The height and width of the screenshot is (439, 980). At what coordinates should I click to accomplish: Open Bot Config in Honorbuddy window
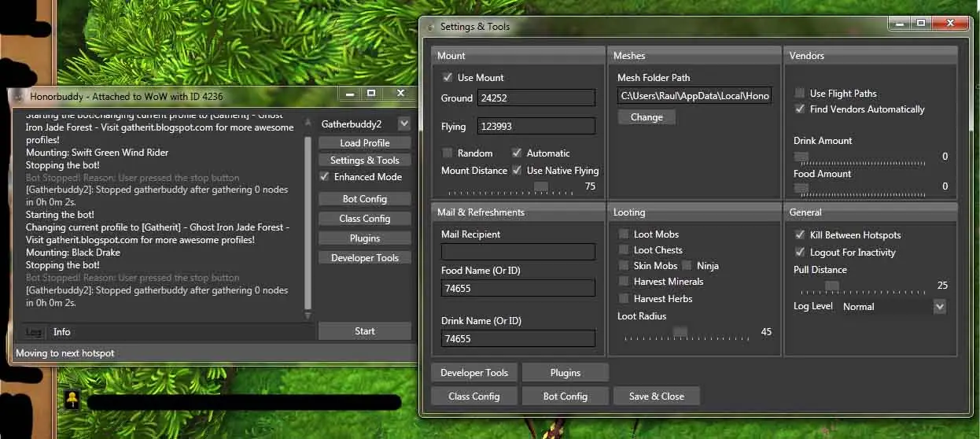365,198
